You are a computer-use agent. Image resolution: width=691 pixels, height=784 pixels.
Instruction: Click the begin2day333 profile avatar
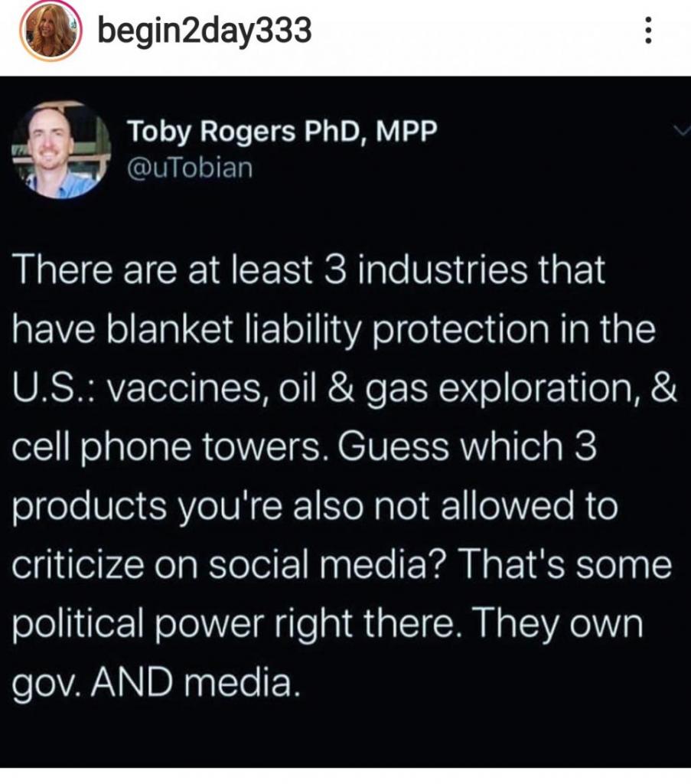[50, 32]
